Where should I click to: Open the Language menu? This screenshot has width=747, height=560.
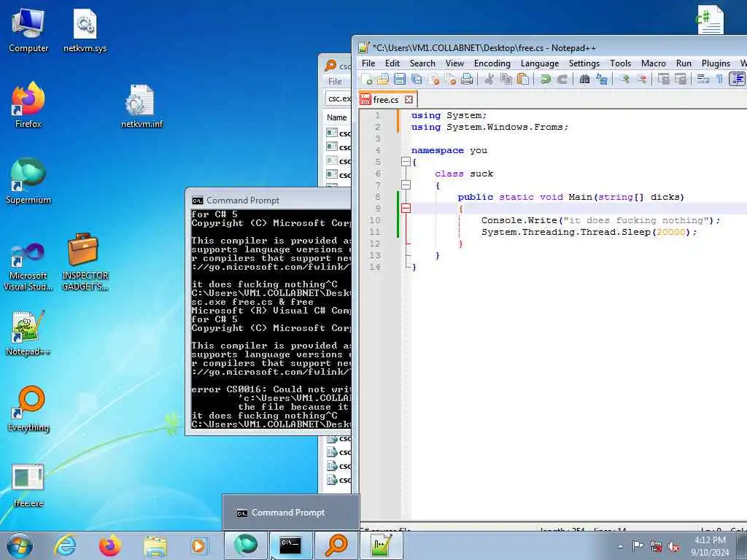(540, 63)
